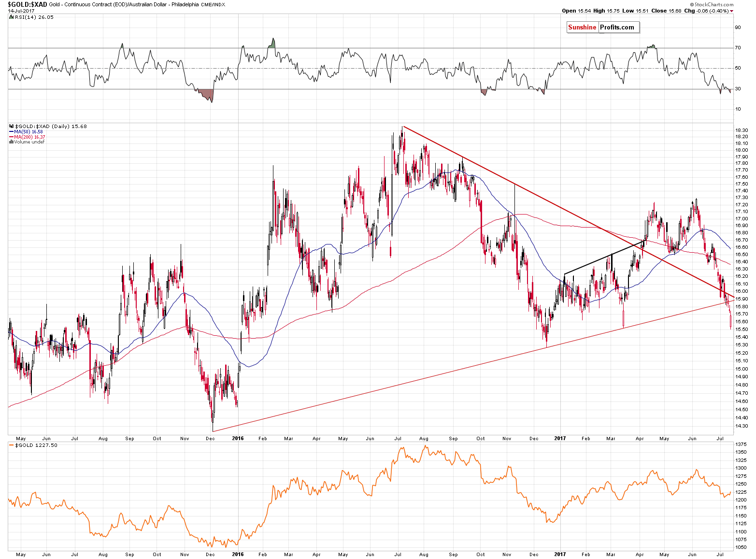This screenshot has height=559, width=756.
Task: Click the 18.30 price axis label
Action: click(741, 130)
